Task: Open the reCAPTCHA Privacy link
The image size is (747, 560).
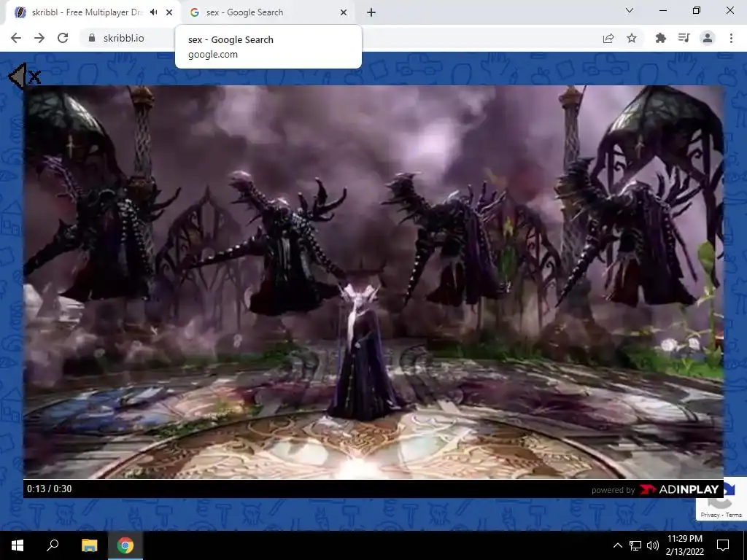Action: pos(710,515)
